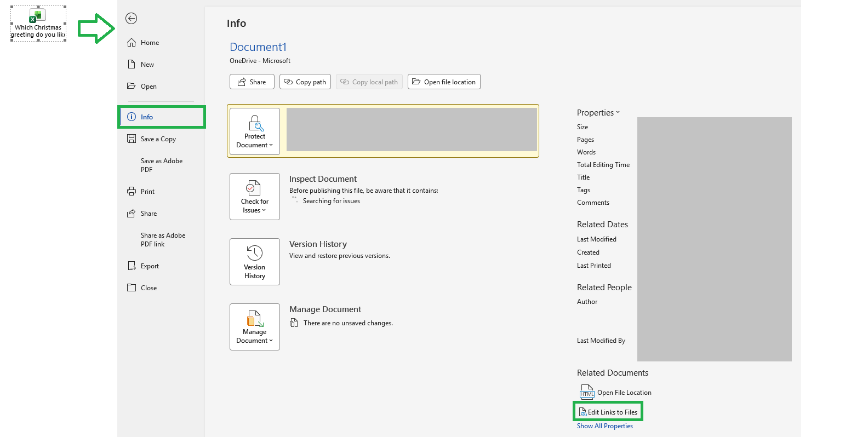Open the Manage Document dropdown
This screenshot has width=868, height=437.
pyautogui.click(x=255, y=327)
